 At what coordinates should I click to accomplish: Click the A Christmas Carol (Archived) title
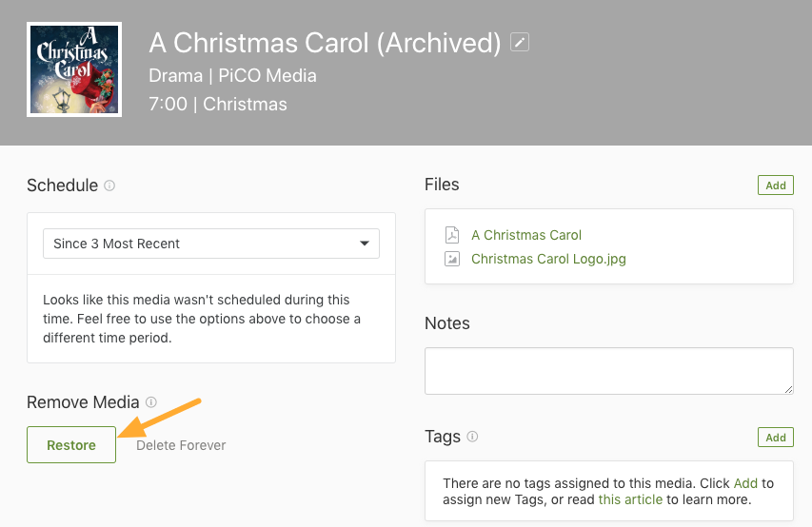[x=325, y=43]
